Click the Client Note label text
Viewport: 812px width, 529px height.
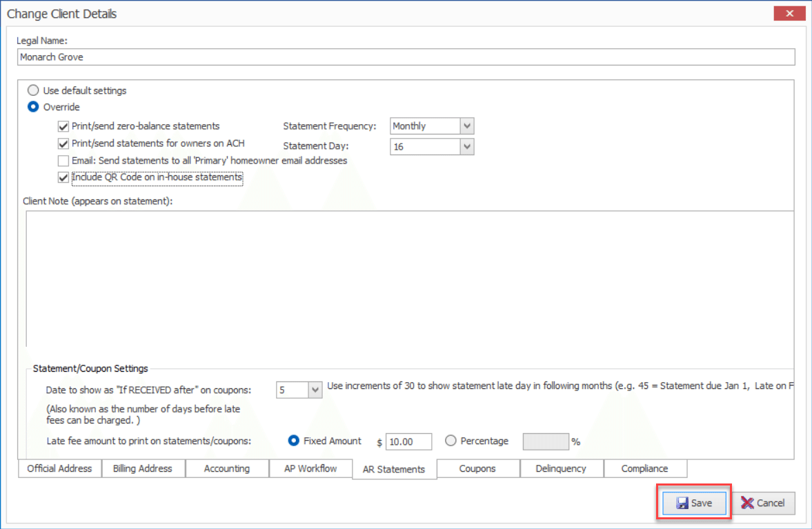(97, 201)
